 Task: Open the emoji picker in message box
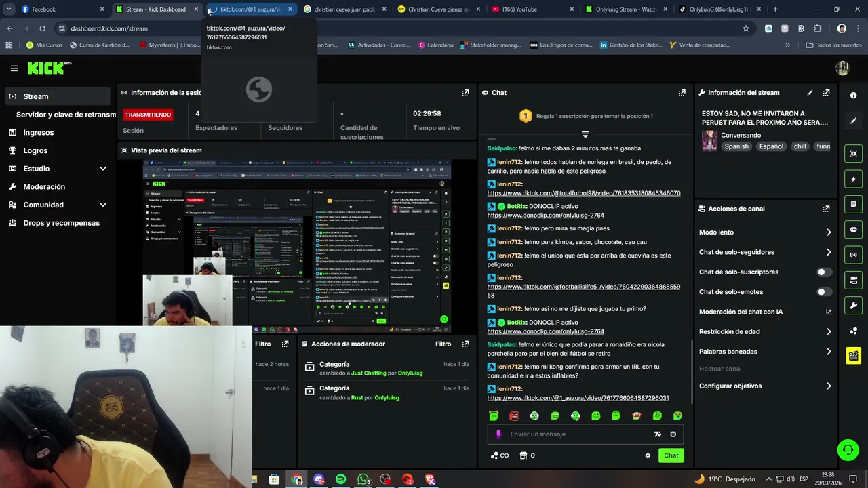point(673,434)
